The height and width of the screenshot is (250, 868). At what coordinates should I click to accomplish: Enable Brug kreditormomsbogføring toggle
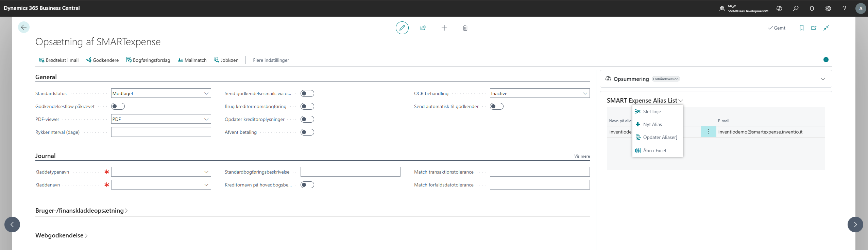click(307, 106)
